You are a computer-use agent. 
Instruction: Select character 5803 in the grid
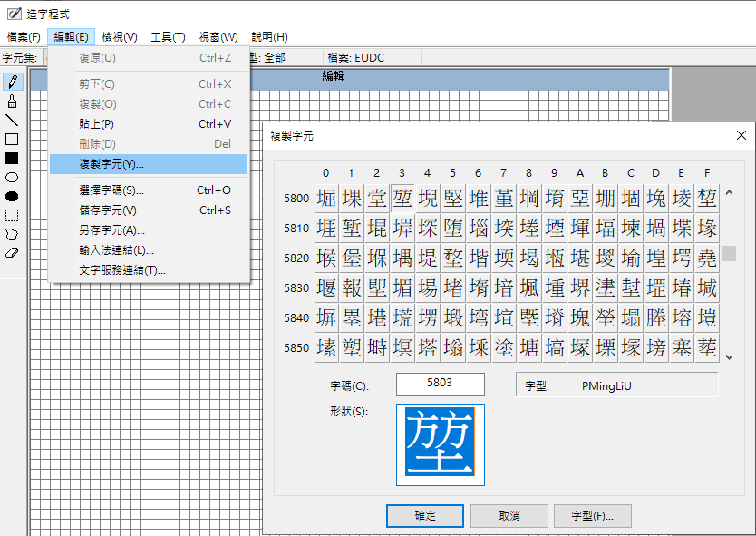point(402,198)
